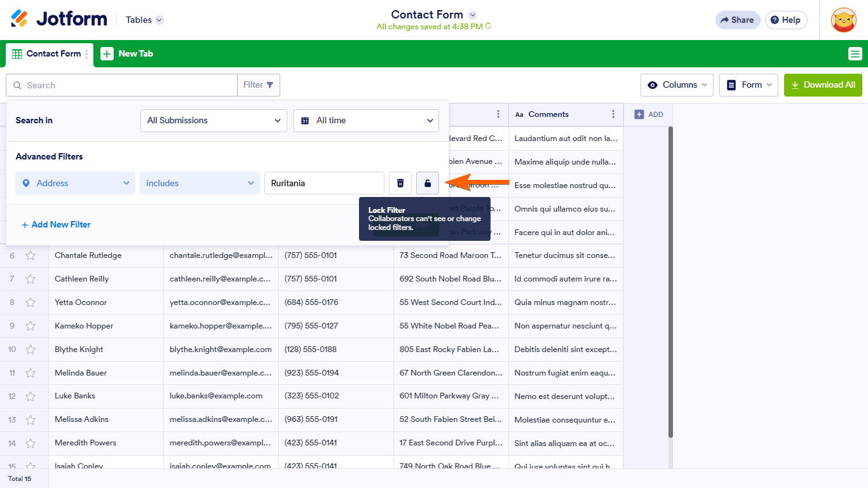
Task: Toggle star for Luke Banks row
Action: tap(31, 396)
